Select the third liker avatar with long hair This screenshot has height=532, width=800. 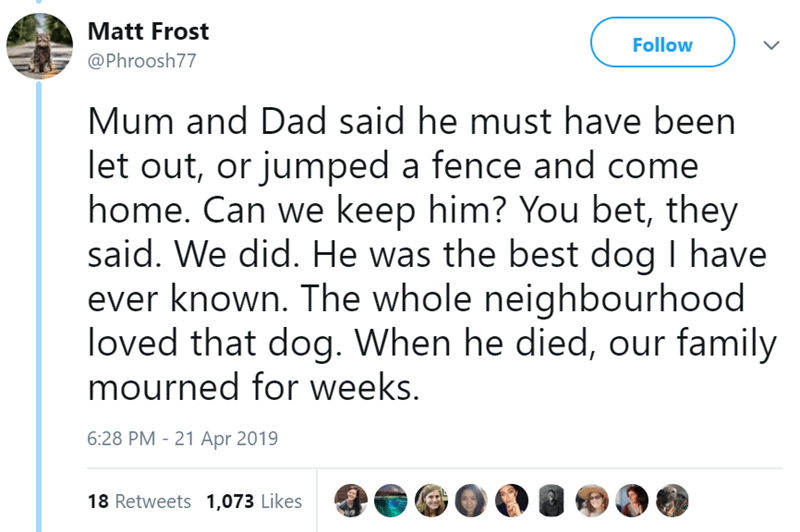[x=431, y=499]
